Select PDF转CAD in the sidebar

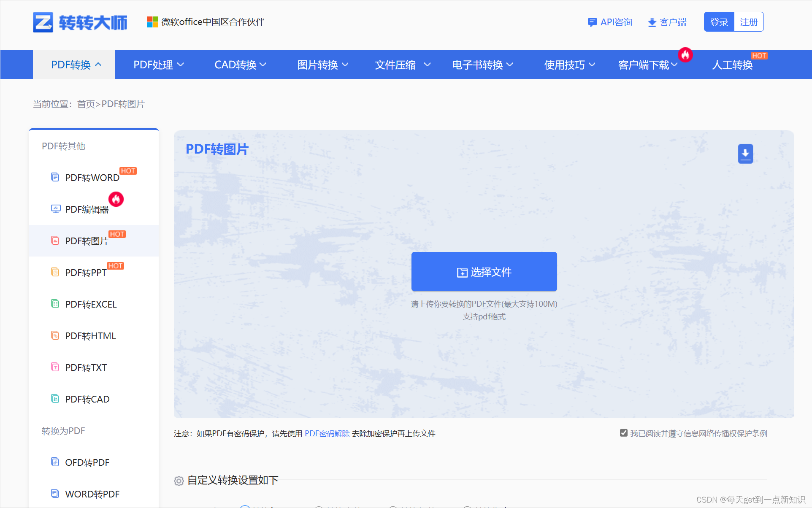click(x=87, y=399)
